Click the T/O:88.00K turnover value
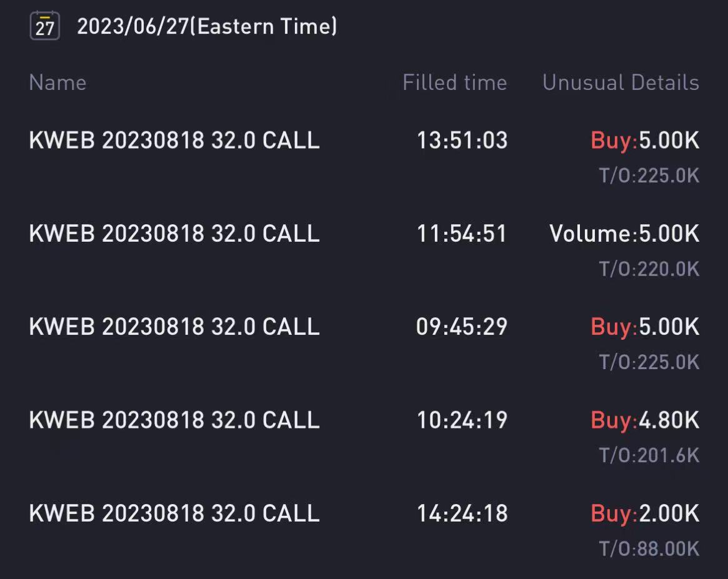The width and height of the screenshot is (728, 579). [649, 548]
